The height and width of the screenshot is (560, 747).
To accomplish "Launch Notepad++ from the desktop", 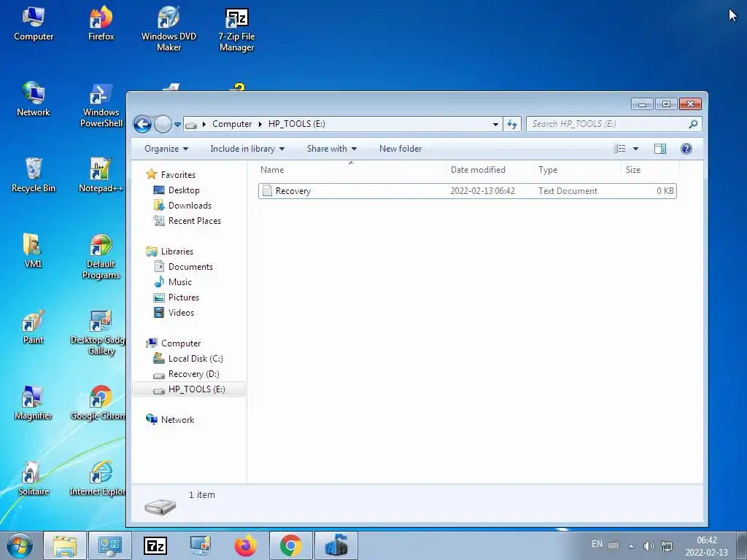I will point(101,175).
